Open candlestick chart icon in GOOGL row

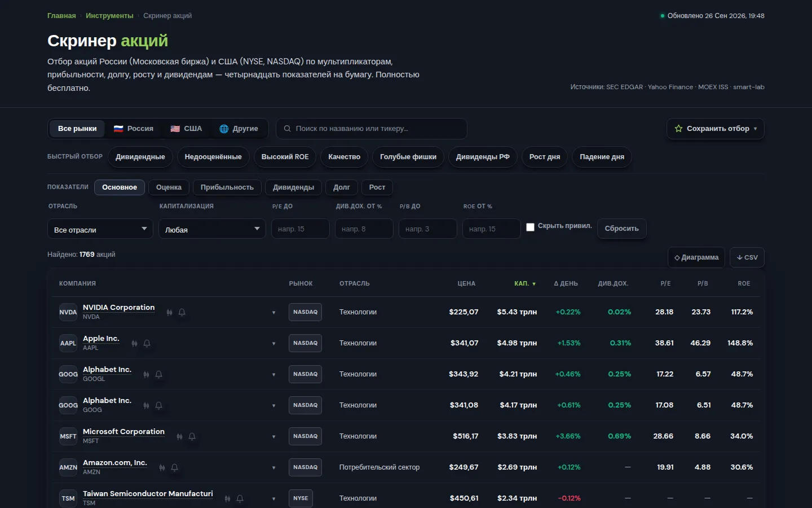[x=146, y=374]
